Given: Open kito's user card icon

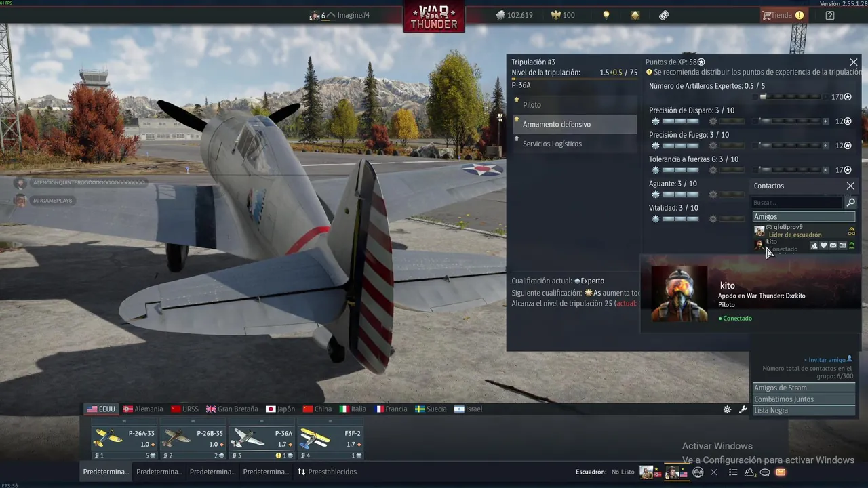Looking at the screenshot, I should [x=842, y=245].
